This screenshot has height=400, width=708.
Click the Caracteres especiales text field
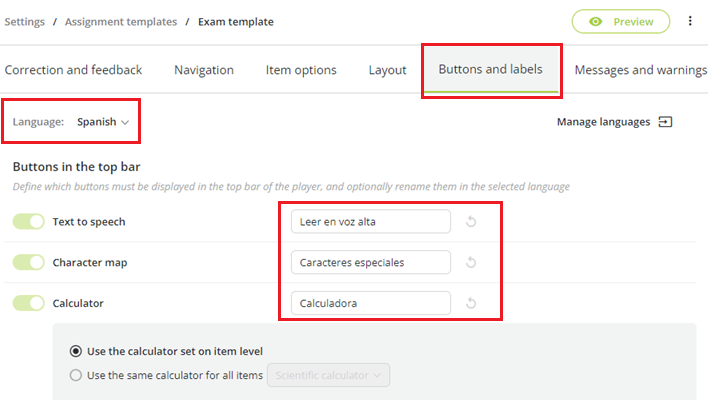click(371, 262)
